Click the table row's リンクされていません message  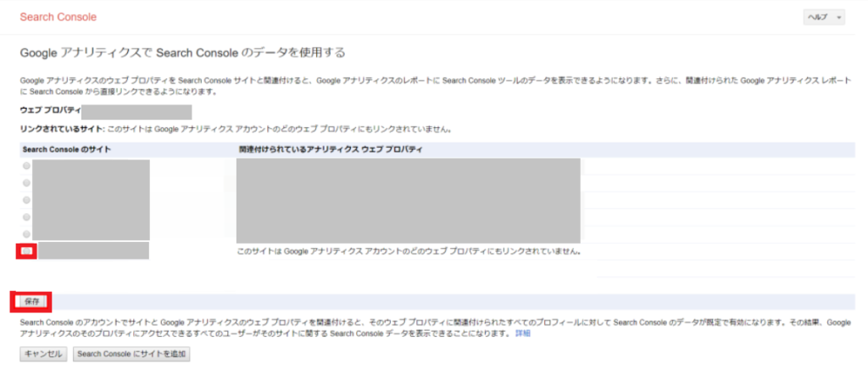coord(409,251)
